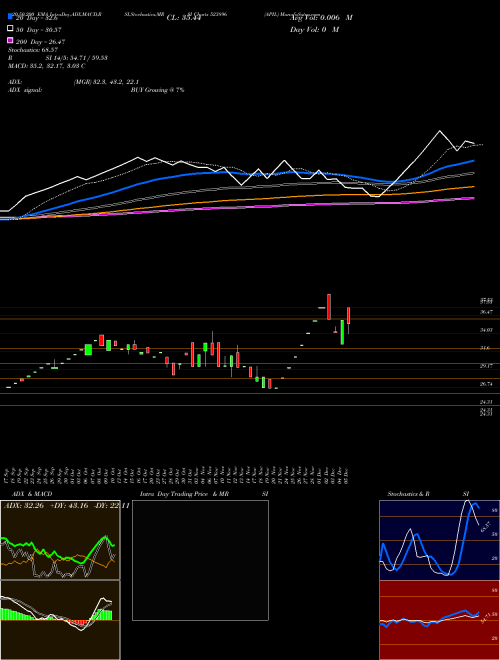
Task: Click the white 50 Day legend swatch
Action: [10, 29]
